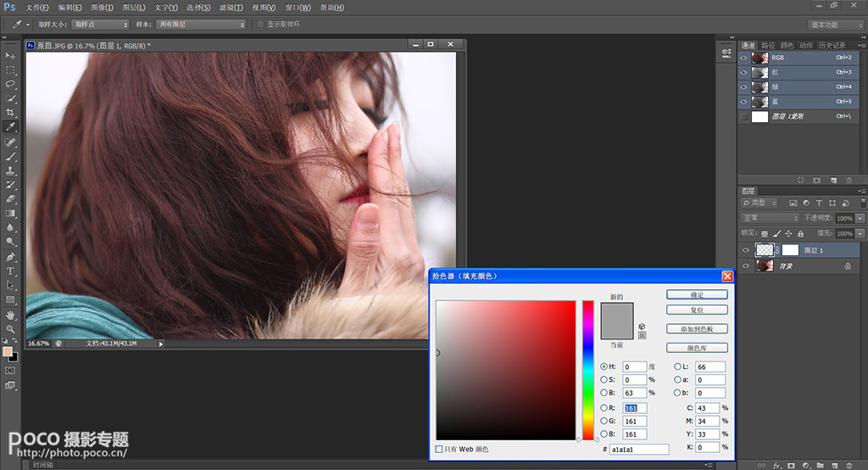868x470 pixels.
Task: Click lock position icon in Layers
Action: tap(788, 234)
